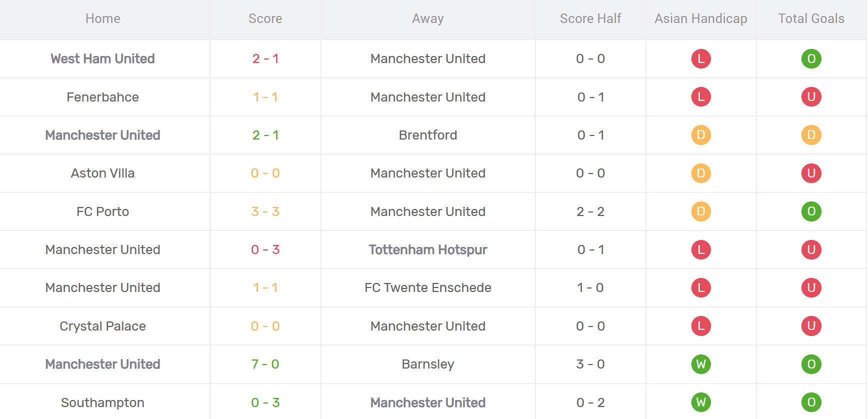The image size is (868, 419).
Task: Click the red L handicap badge in Tottenham Hotspur row
Action: [700, 249]
